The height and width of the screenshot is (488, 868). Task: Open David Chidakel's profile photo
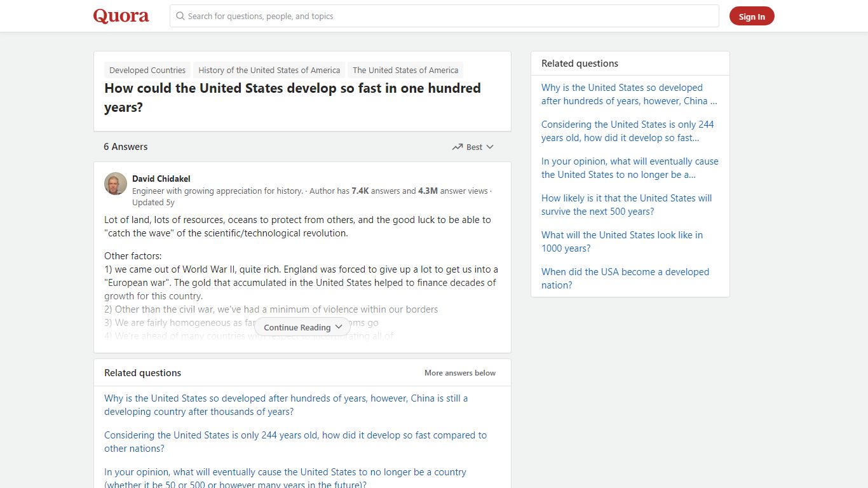click(116, 184)
